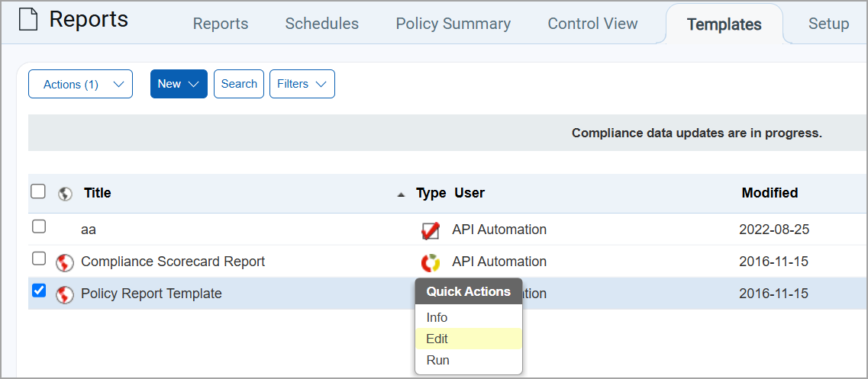Screen dimensions: 868x379
Task: Click API Automation user in aa row
Action: (x=499, y=230)
